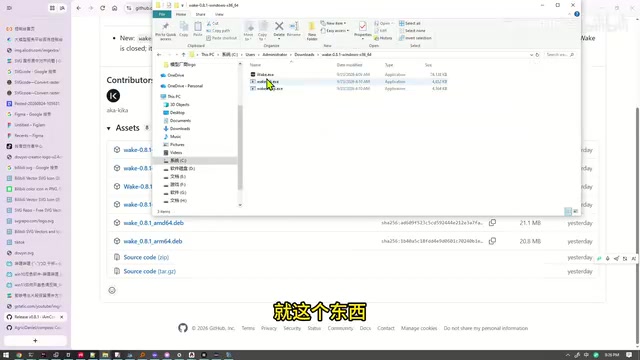
Task: Click Explorer Help question mark icon
Action: tap(577, 14)
